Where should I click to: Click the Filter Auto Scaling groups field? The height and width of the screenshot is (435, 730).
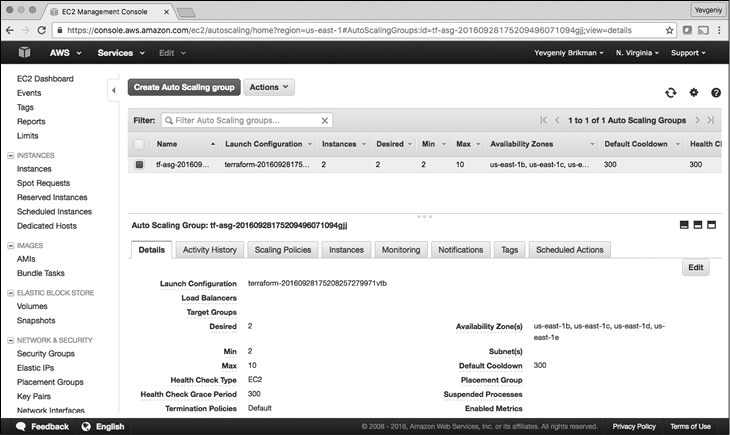click(x=245, y=120)
